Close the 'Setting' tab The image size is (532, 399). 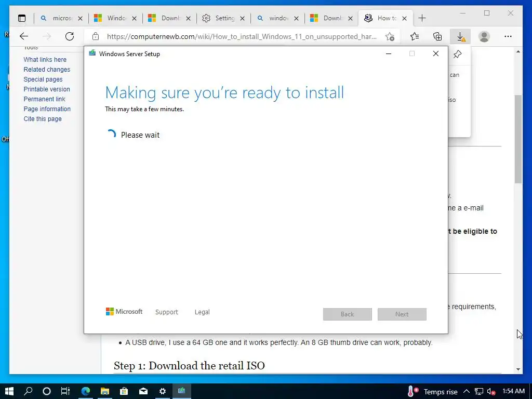[242, 18]
